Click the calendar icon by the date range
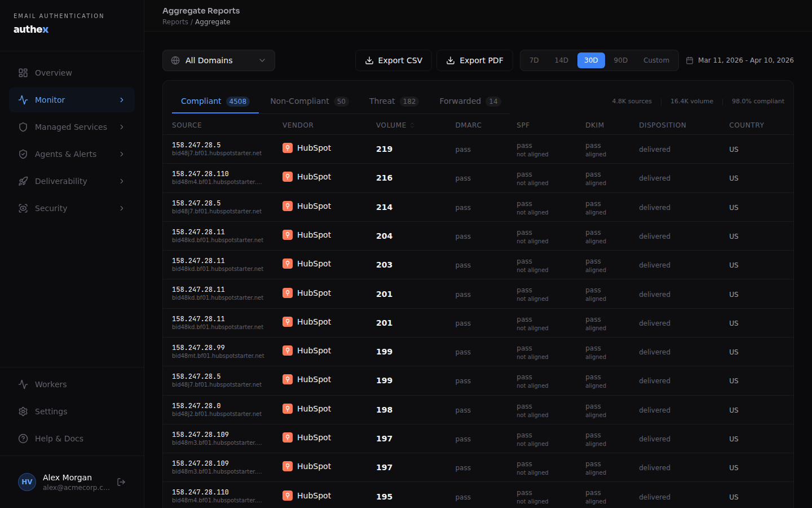 pyautogui.click(x=689, y=60)
